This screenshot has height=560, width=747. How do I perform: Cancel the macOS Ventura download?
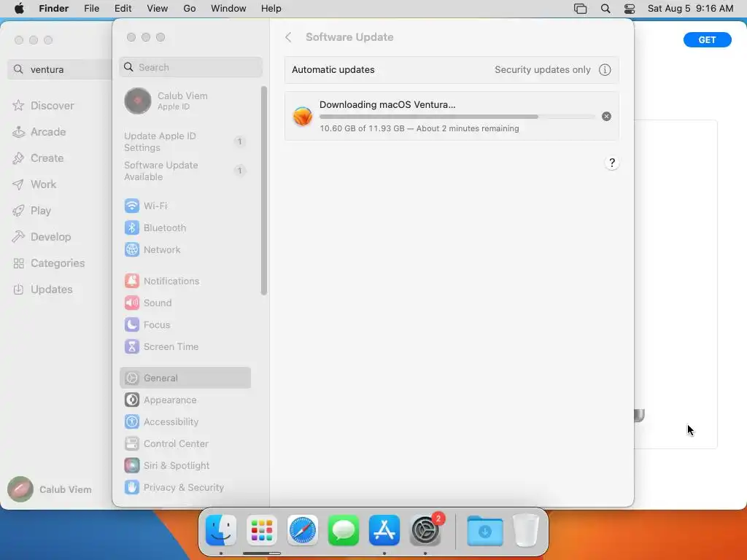(606, 116)
